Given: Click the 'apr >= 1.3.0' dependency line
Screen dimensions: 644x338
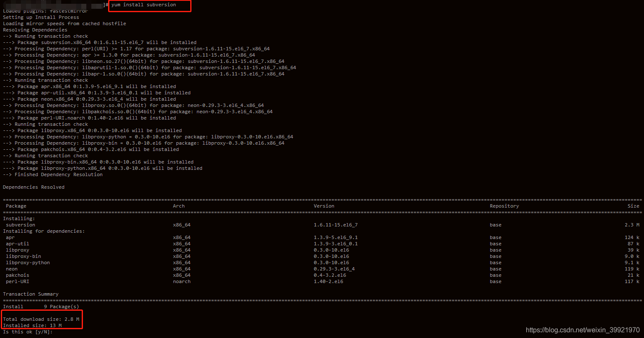Looking at the screenshot, I should (129, 55).
